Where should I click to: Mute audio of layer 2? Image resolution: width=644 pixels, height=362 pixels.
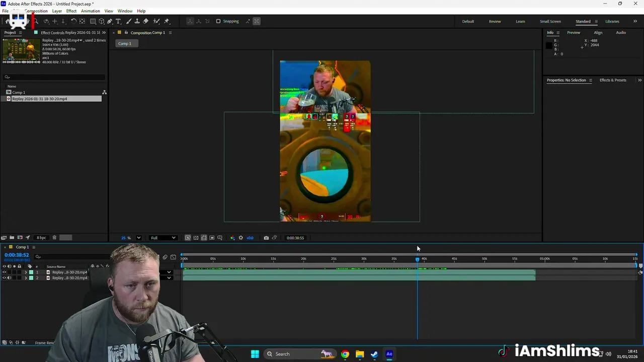(9, 278)
